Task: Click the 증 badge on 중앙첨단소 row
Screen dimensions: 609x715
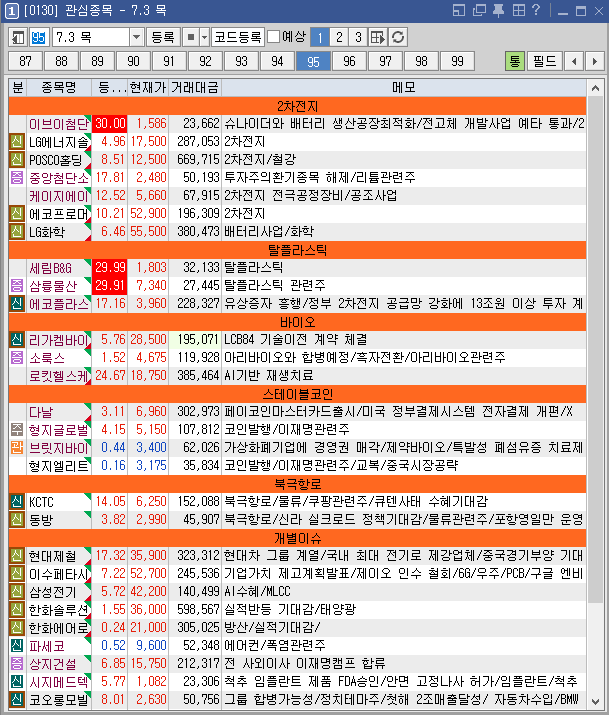Action: pyautogui.click(x=17, y=177)
